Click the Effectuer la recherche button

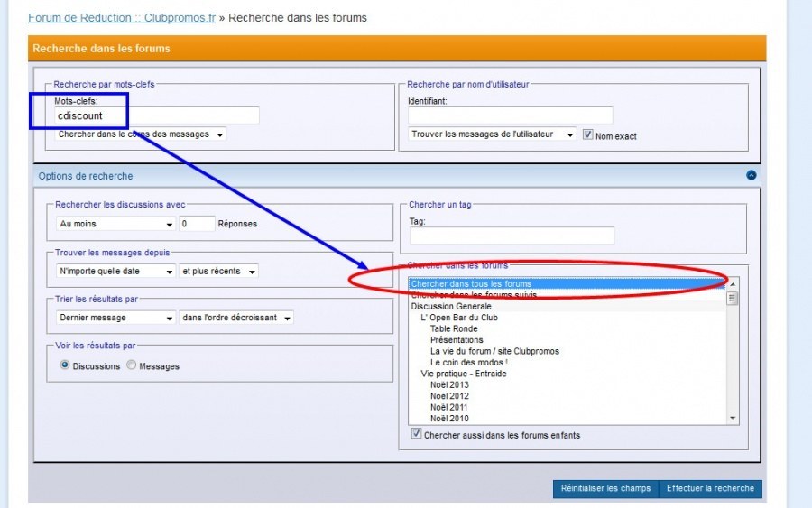[710, 488]
